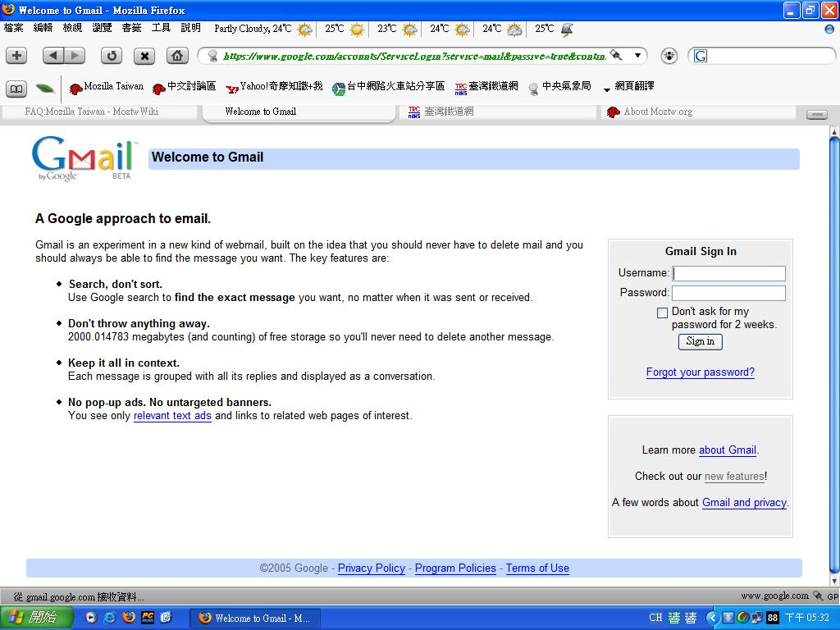840x630 pixels.
Task: Launch Internet Explorer from quick launch
Action: click(109, 618)
